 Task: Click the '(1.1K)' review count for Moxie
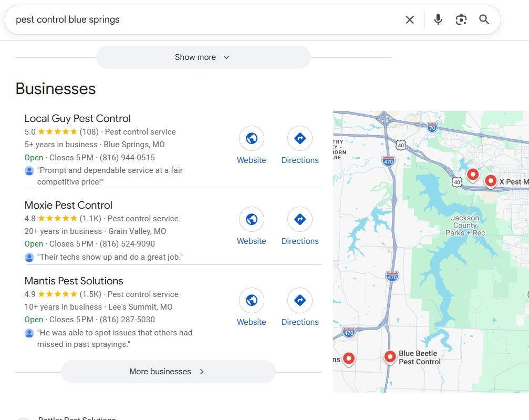click(x=90, y=219)
